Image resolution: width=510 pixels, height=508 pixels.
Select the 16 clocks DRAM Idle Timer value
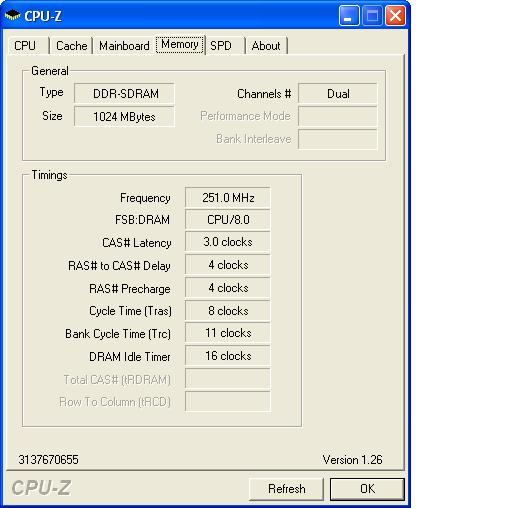click(x=228, y=356)
